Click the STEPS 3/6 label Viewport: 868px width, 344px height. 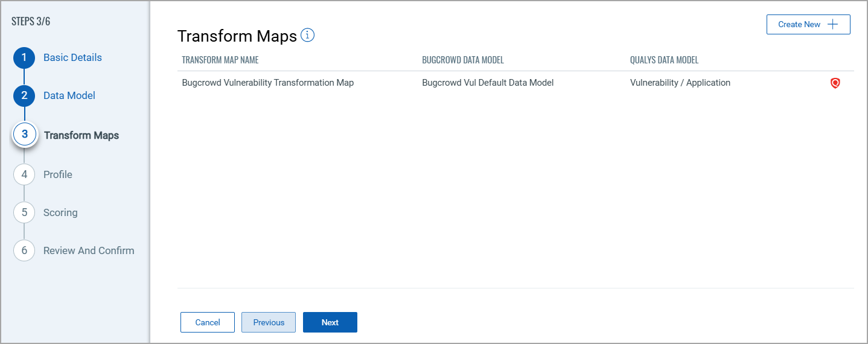pyautogui.click(x=31, y=22)
